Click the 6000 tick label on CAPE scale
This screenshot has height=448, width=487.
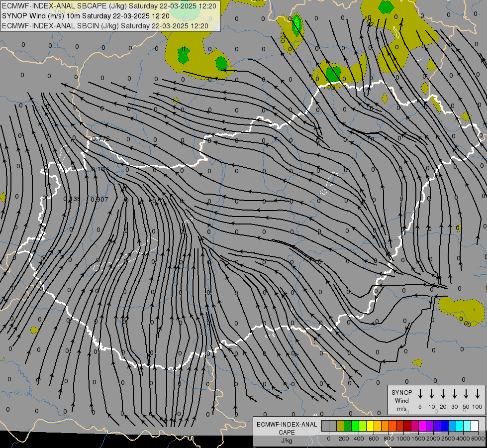(x=478, y=439)
